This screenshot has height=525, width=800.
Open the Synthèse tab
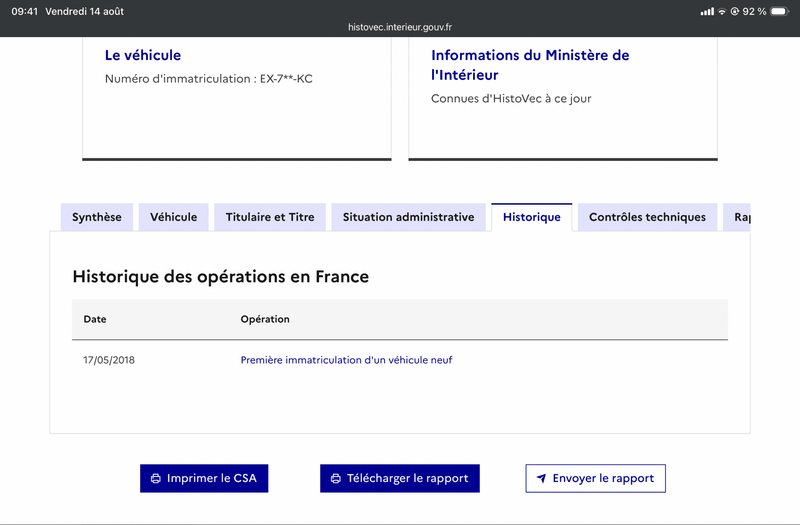[97, 217]
